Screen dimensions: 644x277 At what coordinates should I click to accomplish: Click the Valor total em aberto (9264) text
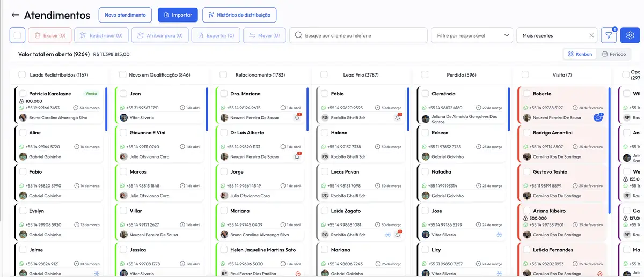coord(54,54)
